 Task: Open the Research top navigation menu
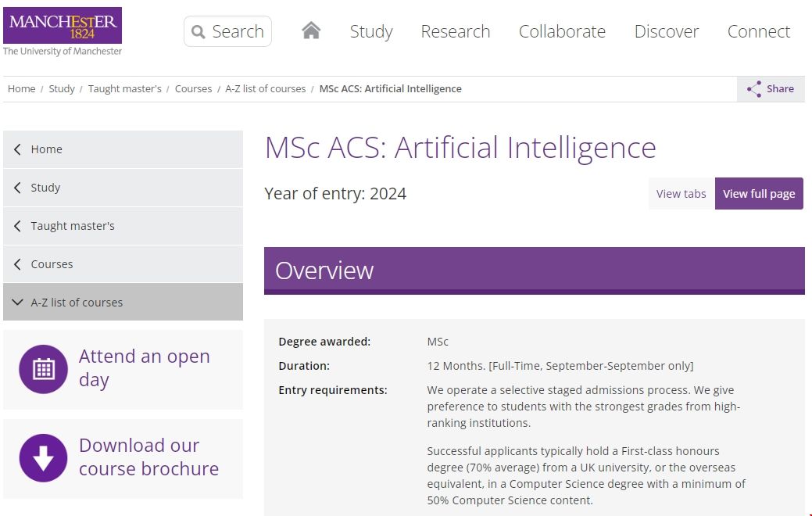(456, 32)
